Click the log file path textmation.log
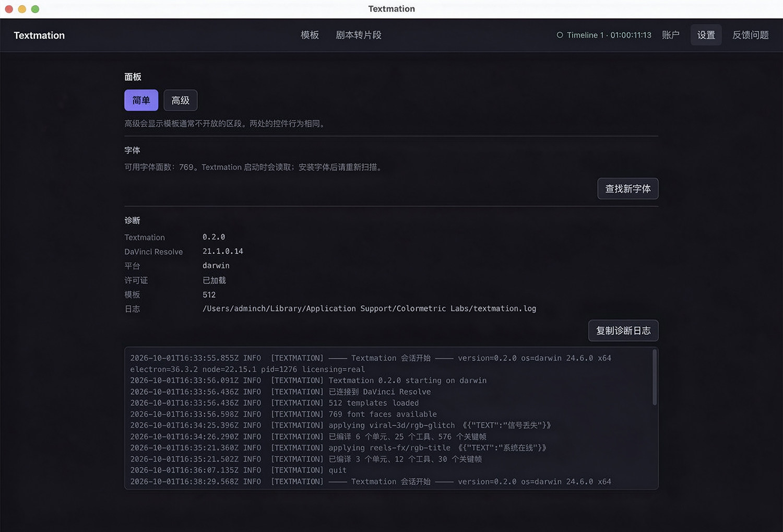783x532 pixels. pos(369,309)
